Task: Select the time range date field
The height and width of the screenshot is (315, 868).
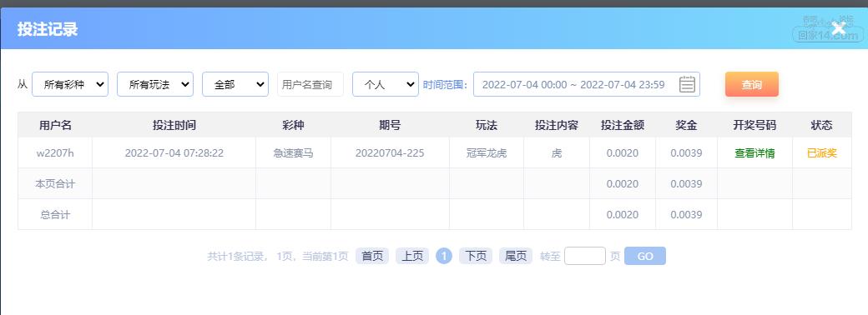Action: click(586, 84)
